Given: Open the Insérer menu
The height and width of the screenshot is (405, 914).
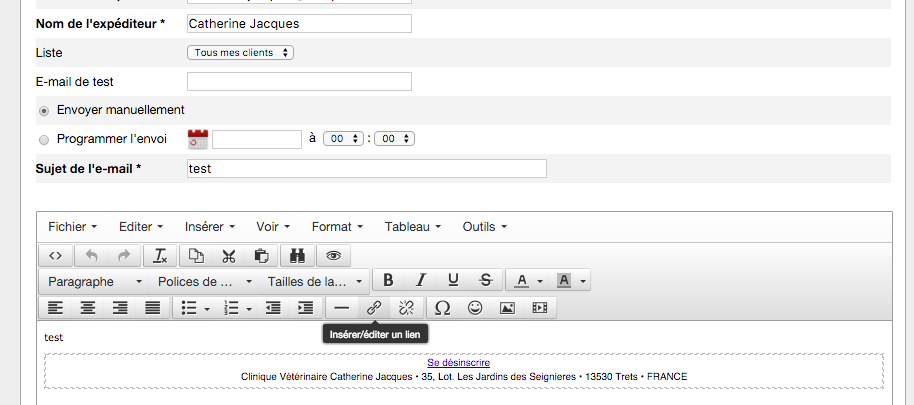Looking at the screenshot, I should click(x=210, y=227).
